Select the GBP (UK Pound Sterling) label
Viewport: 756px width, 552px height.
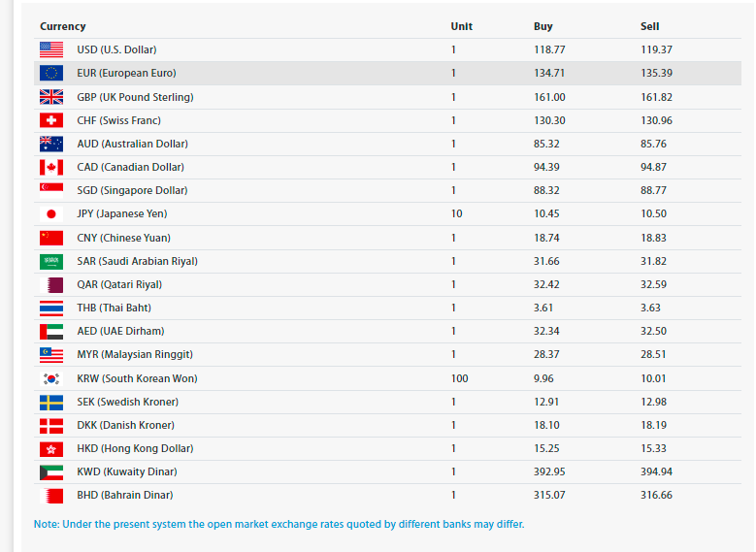[x=135, y=97]
